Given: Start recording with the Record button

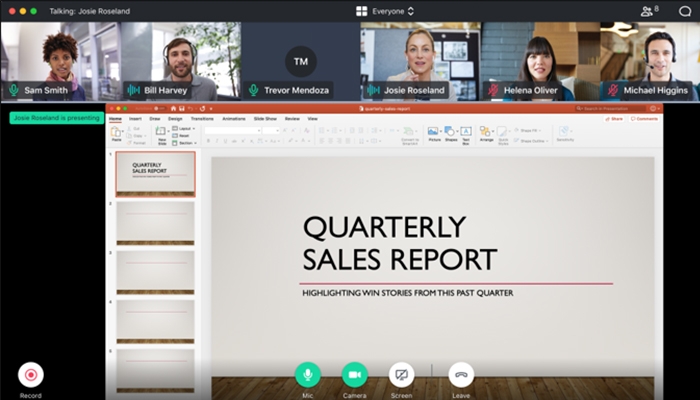Looking at the screenshot, I should [31, 375].
